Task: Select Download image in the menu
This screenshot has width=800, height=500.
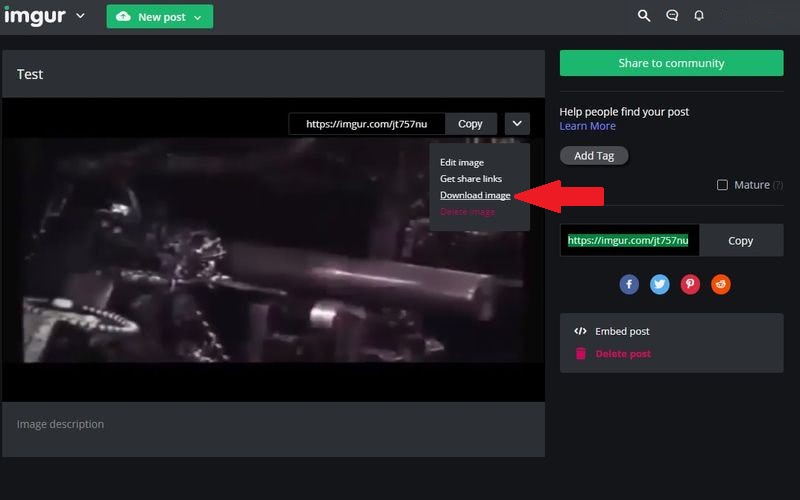Action: [475, 195]
